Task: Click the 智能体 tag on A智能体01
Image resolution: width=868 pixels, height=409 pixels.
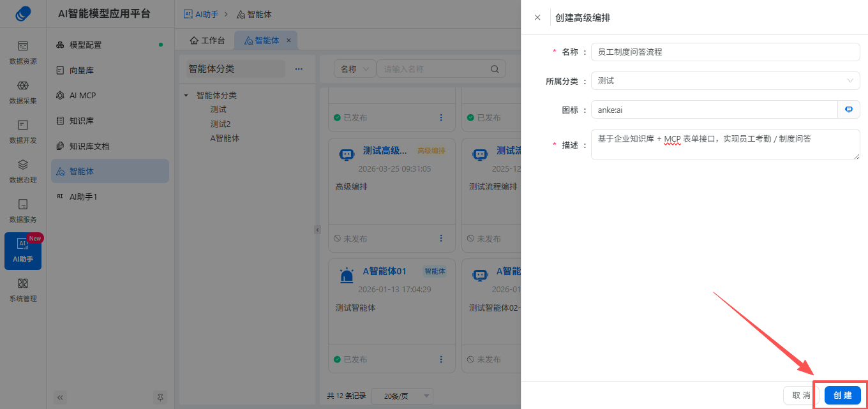Action: point(435,271)
